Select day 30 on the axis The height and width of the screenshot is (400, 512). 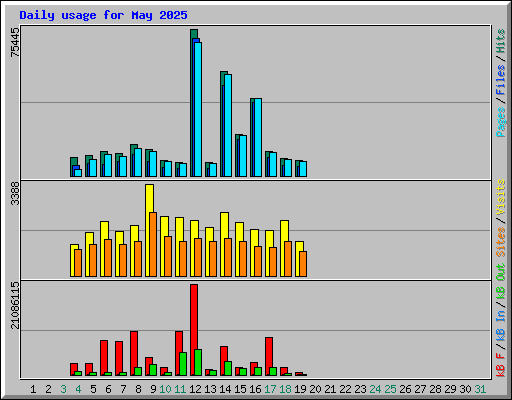[465, 389]
